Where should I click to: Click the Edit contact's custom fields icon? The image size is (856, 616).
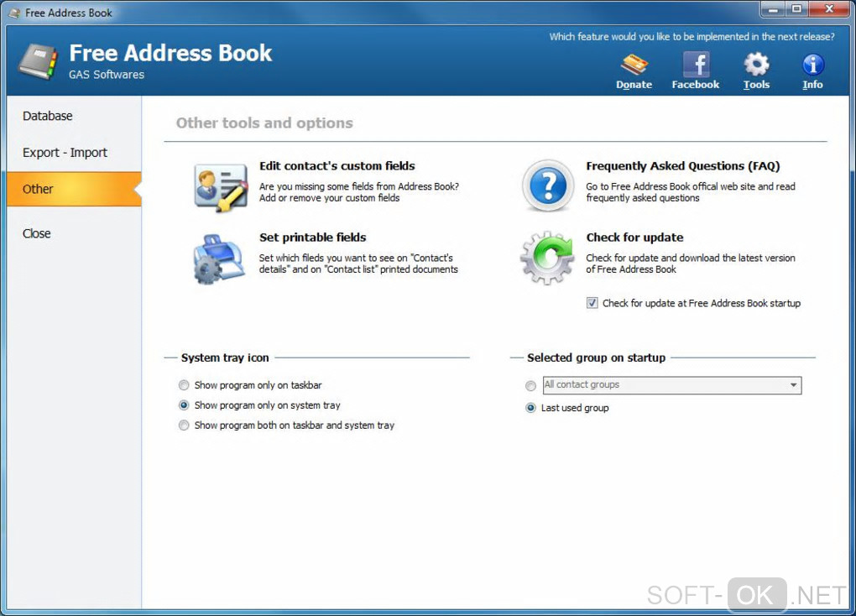coord(221,187)
